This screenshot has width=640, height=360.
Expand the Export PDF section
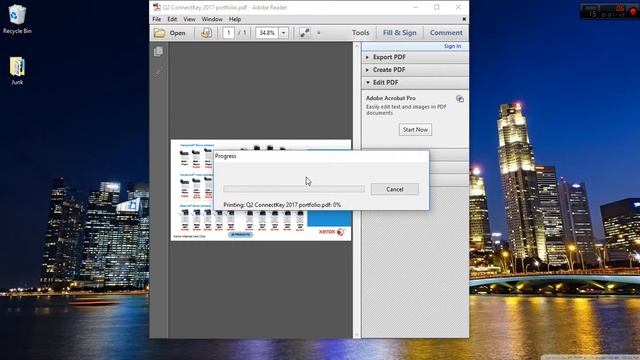[x=415, y=57]
